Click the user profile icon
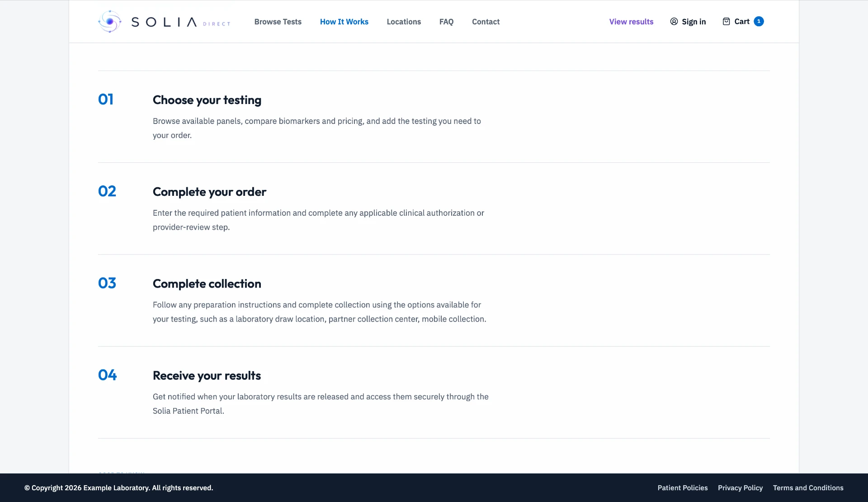 674,22
